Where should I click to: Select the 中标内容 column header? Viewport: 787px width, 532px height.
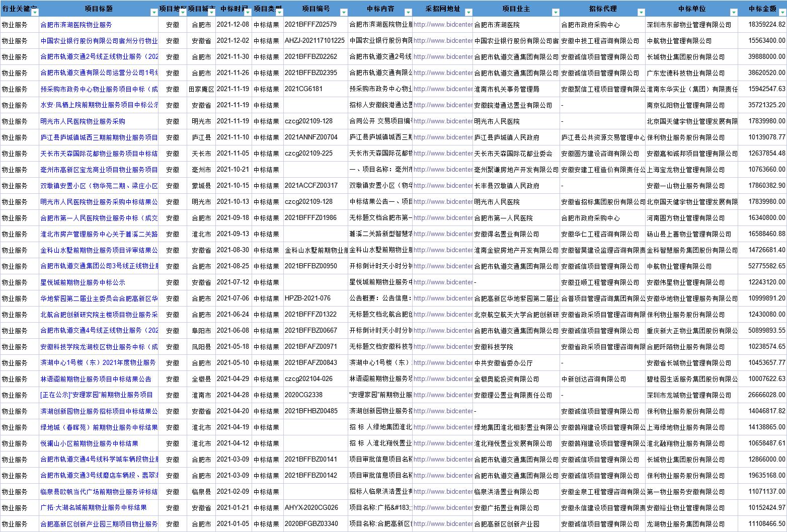pyautogui.click(x=380, y=9)
